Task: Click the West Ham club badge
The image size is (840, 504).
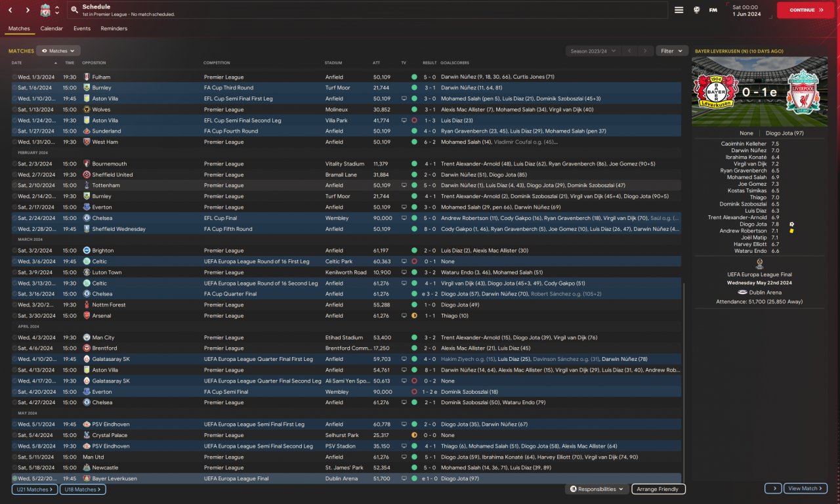Action: (87, 142)
